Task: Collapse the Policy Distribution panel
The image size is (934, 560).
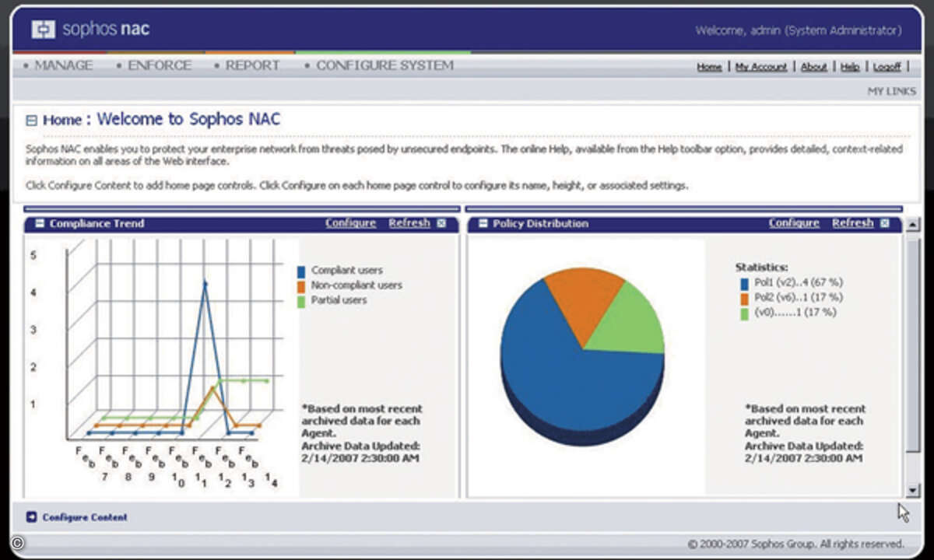Action: 483,224
